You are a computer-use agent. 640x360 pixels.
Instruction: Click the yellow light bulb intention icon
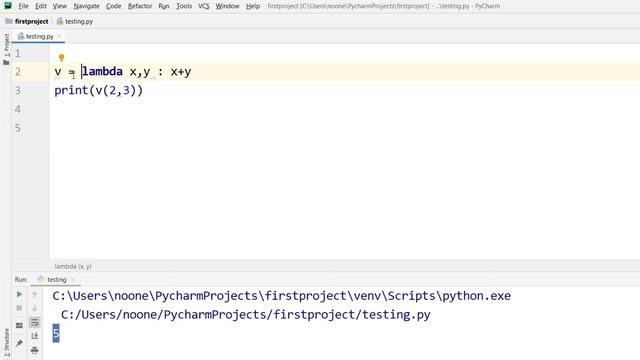[x=61, y=58]
